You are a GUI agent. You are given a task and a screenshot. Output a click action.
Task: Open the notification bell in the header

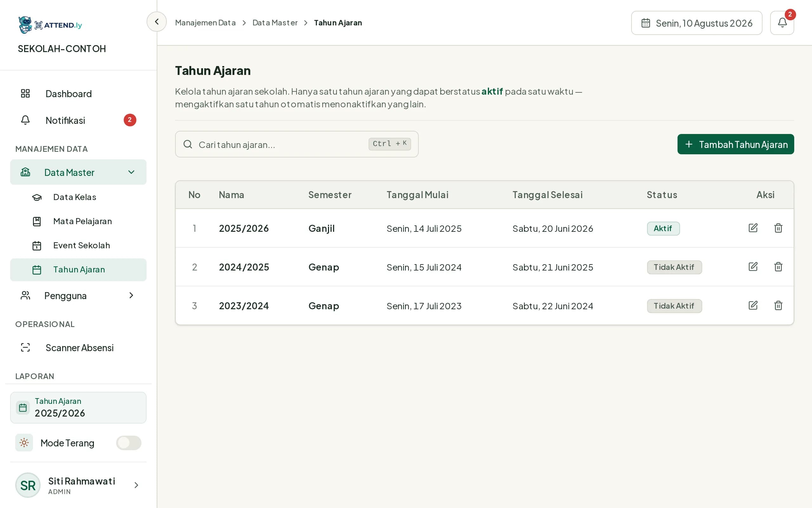click(x=782, y=23)
